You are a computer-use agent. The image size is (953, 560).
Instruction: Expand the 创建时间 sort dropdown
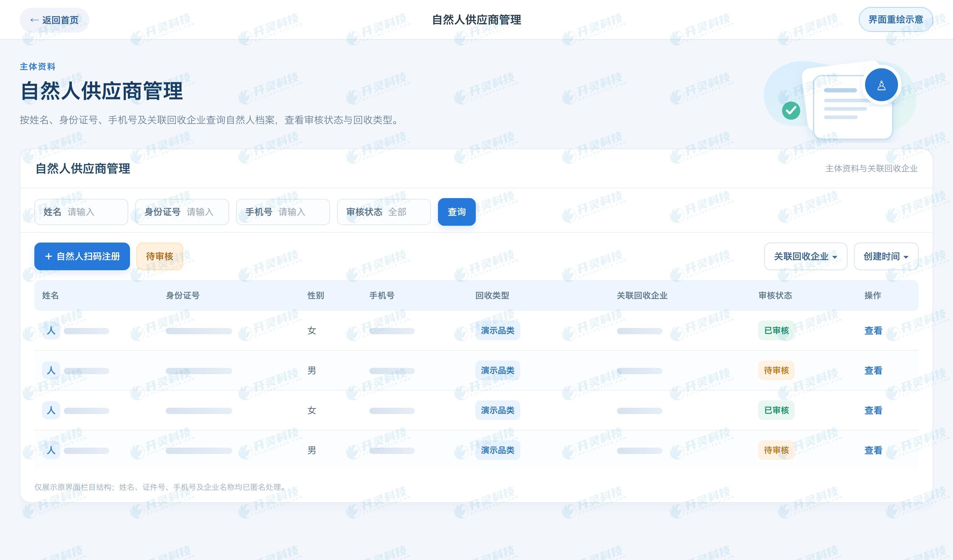tap(886, 256)
